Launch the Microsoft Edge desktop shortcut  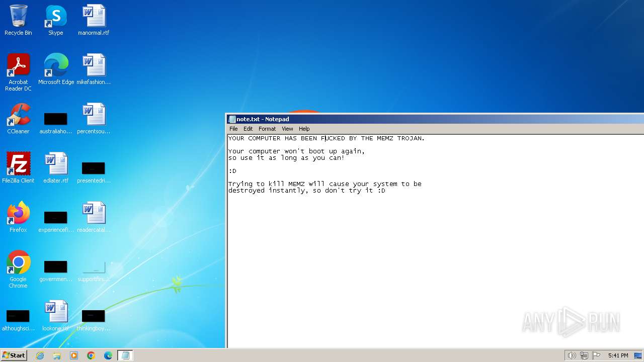tap(56, 69)
